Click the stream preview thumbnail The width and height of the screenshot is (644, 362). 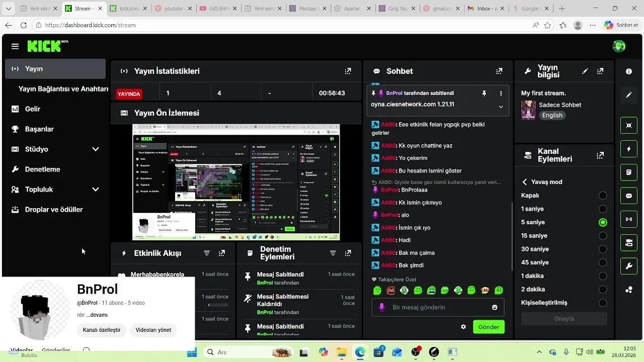(x=236, y=183)
